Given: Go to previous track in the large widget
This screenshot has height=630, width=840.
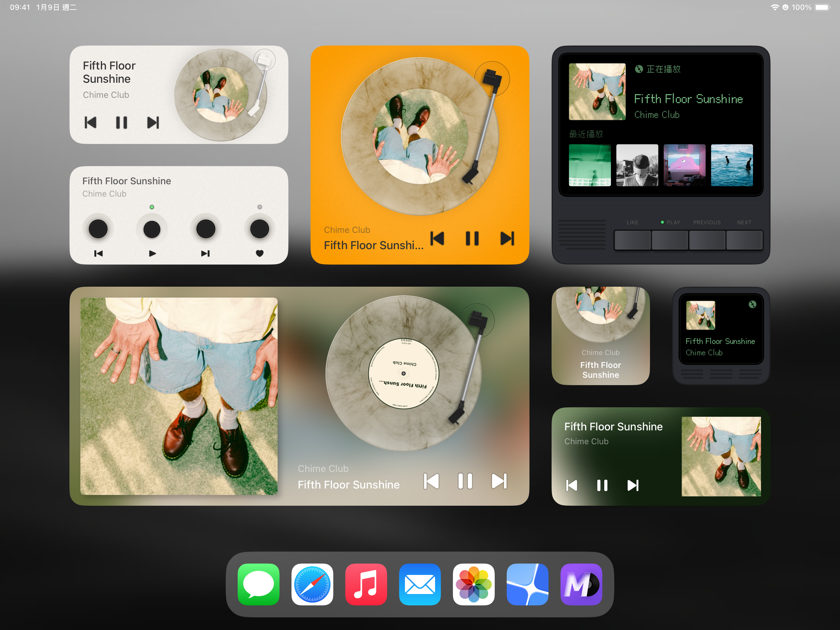Looking at the screenshot, I should tap(431, 481).
